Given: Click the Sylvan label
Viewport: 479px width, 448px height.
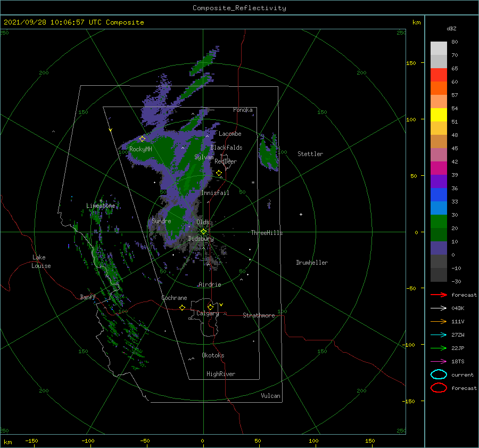Looking at the screenshot, I should coord(204,157).
